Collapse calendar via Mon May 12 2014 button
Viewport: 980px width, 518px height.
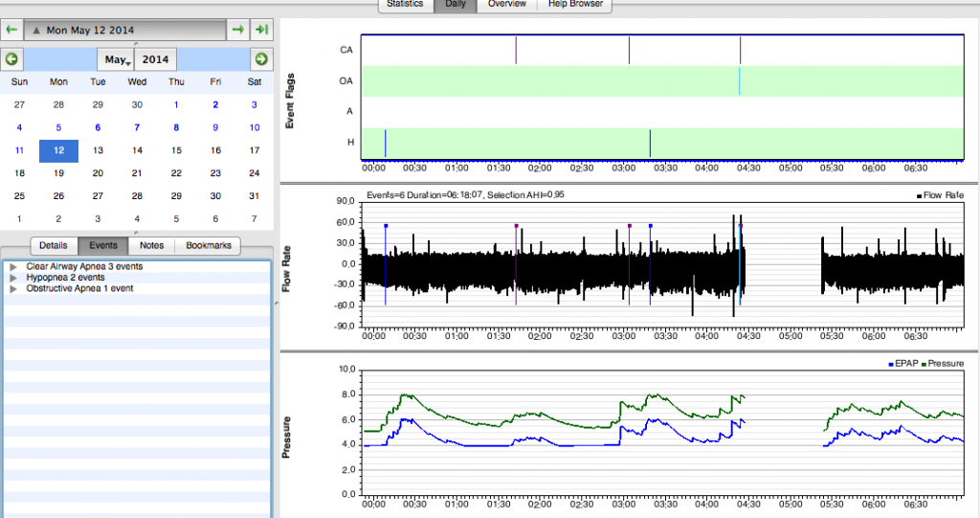pyautogui.click(x=125, y=30)
